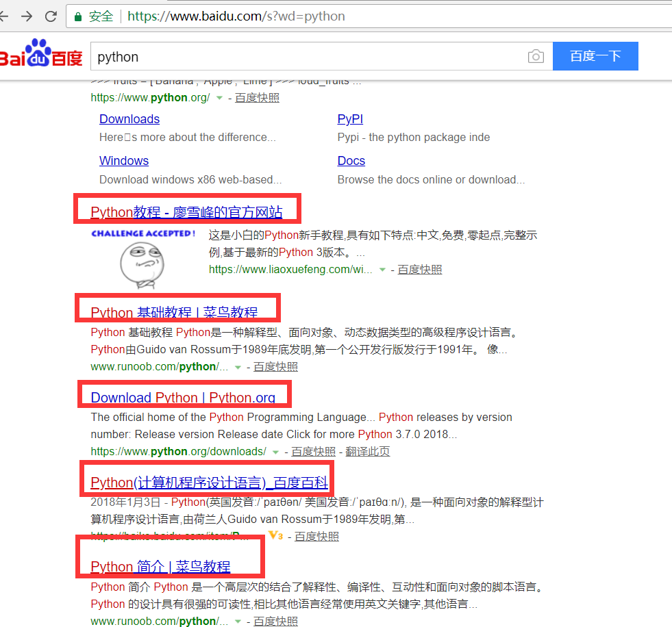
Task: Click the 安全 security label
Action: click(101, 16)
